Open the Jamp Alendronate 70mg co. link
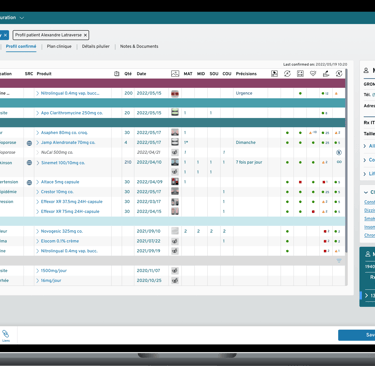This screenshot has width=375, height=366. [x=68, y=143]
